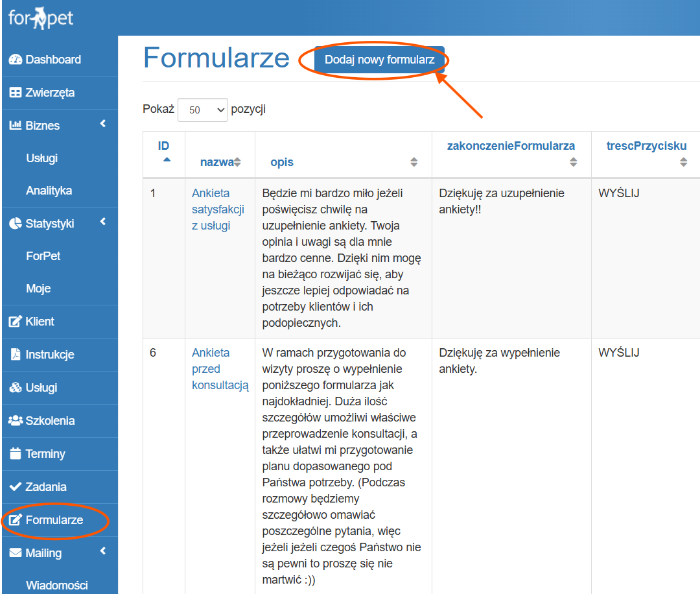Screen dimensions: 700x594
Task: Click the Zadania checkmark icon
Action: click(15, 486)
